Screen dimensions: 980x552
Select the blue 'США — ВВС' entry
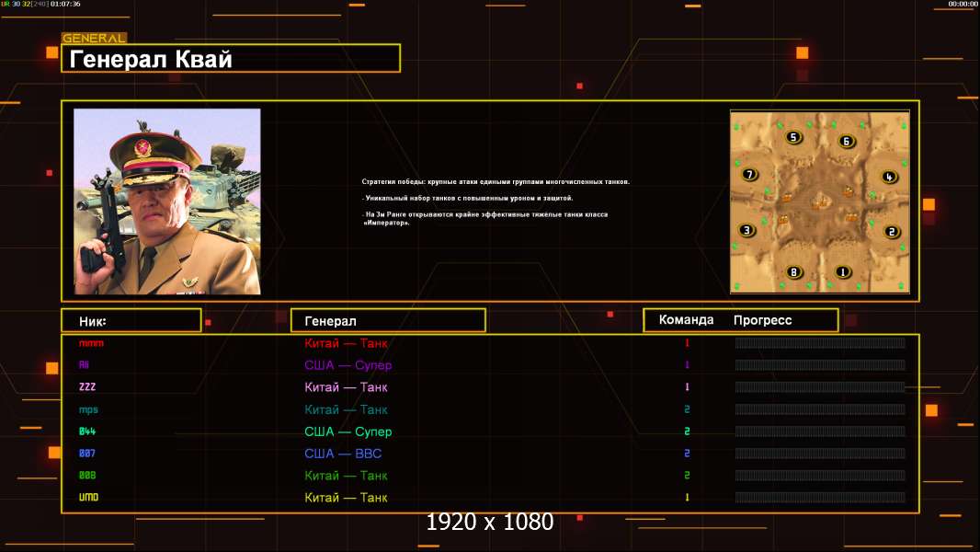click(343, 454)
